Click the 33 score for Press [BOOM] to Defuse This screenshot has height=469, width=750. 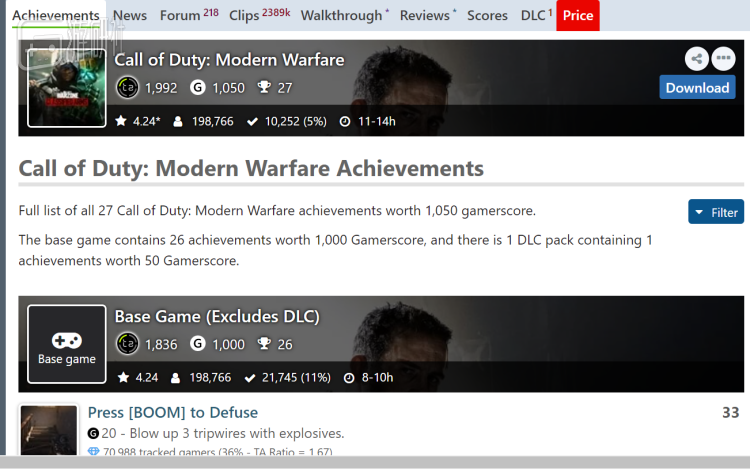click(730, 413)
